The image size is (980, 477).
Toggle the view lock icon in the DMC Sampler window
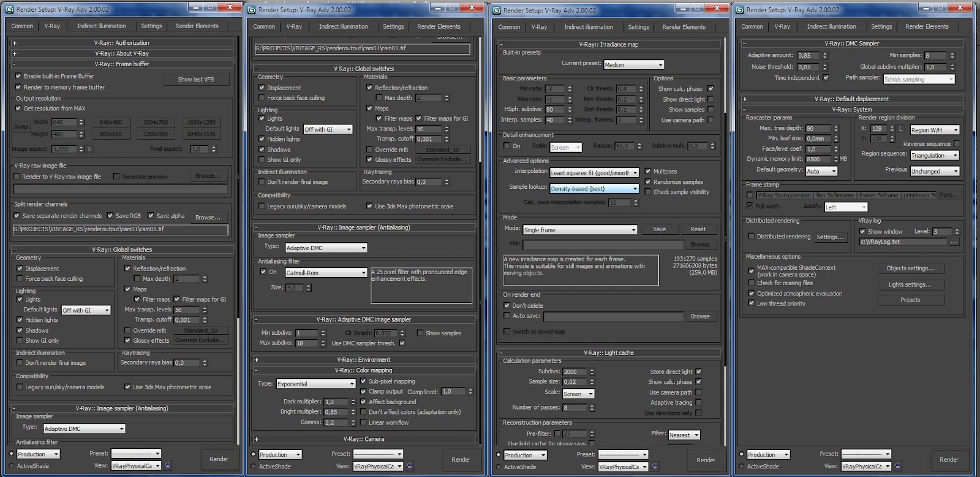pyautogui.click(x=898, y=466)
